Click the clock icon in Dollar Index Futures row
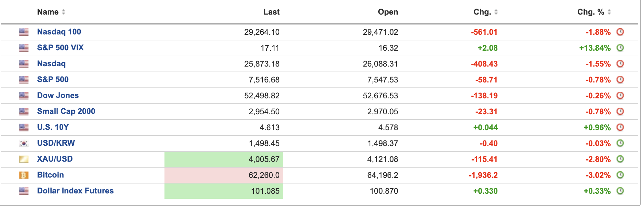Screen dimensions: 644x208 point(620,191)
